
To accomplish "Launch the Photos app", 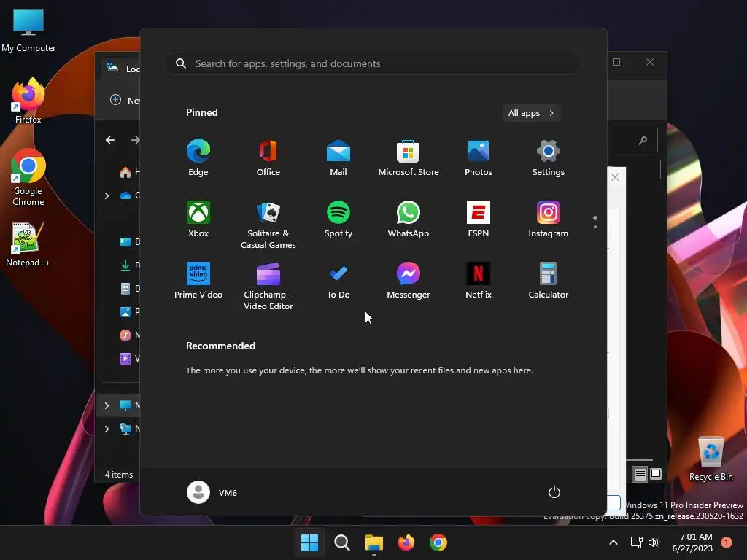I will (x=479, y=157).
